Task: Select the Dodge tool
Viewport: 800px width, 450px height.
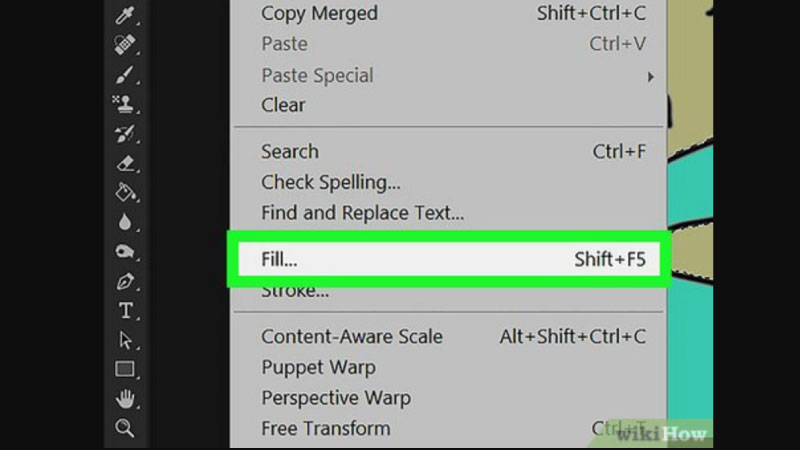Action: tap(125, 252)
